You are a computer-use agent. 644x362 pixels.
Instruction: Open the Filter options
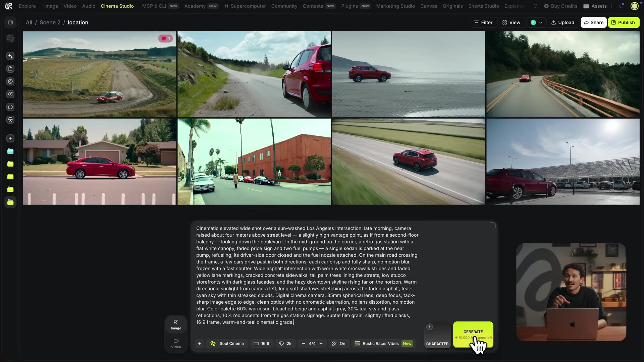(x=483, y=22)
